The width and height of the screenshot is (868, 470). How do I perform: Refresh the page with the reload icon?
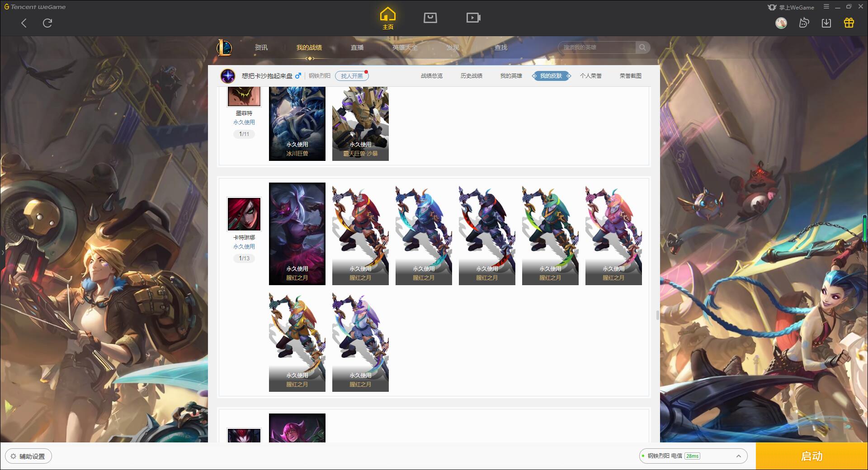pos(47,23)
